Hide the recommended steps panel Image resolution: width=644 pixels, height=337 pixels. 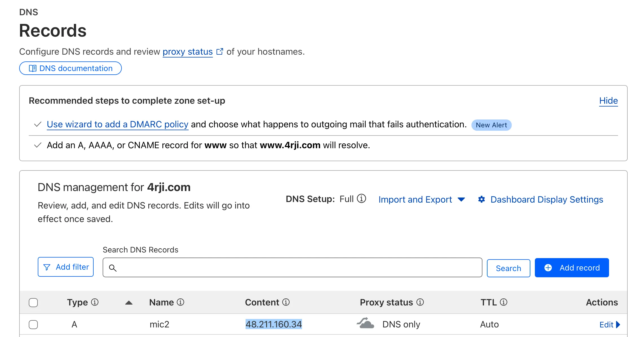pyautogui.click(x=608, y=101)
